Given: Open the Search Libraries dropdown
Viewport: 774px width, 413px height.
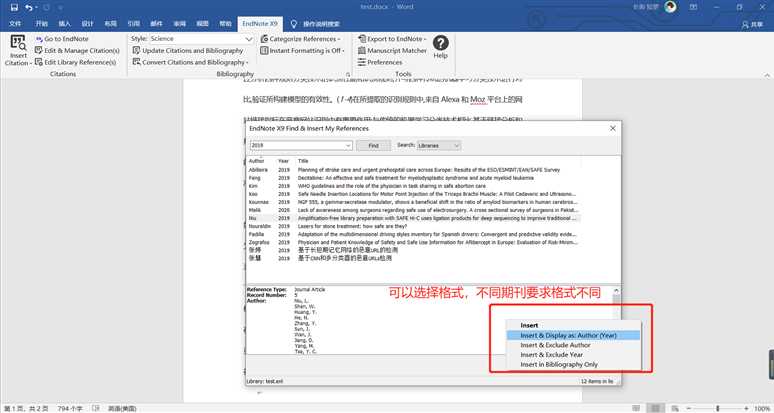Looking at the screenshot, I should (439, 146).
